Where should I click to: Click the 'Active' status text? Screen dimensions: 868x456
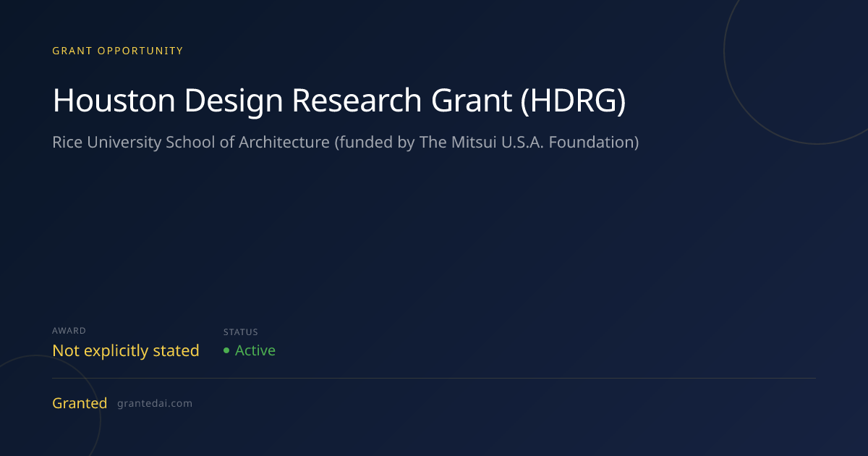pyautogui.click(x=255, y=350)
